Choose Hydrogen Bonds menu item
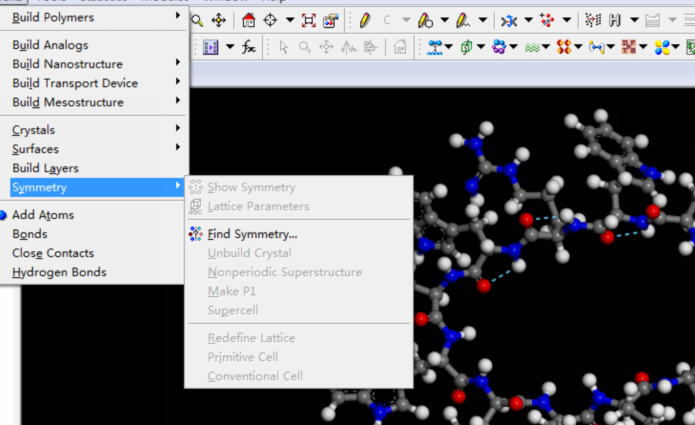Viewport: 695px width, 425px height. [92, 272]
